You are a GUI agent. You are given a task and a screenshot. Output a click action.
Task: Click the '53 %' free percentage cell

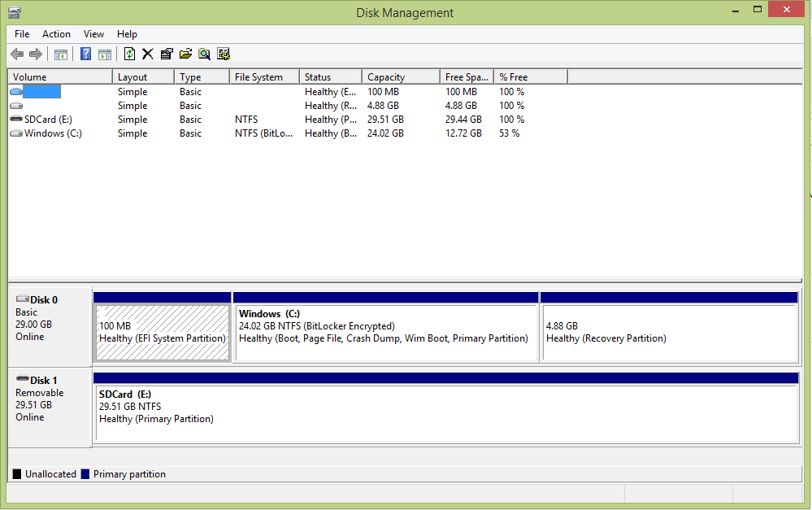pyautogui.click(x=509, y=133)
